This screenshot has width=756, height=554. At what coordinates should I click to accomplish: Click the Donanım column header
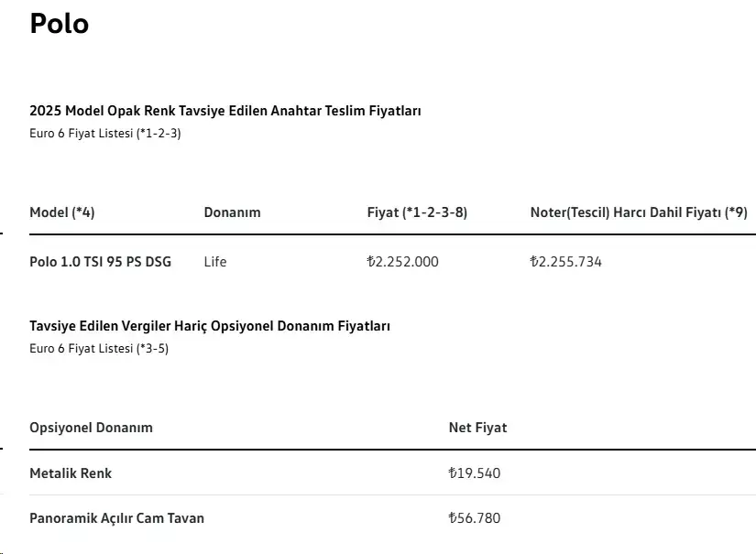pyautogui.click(x=233, y=212)
